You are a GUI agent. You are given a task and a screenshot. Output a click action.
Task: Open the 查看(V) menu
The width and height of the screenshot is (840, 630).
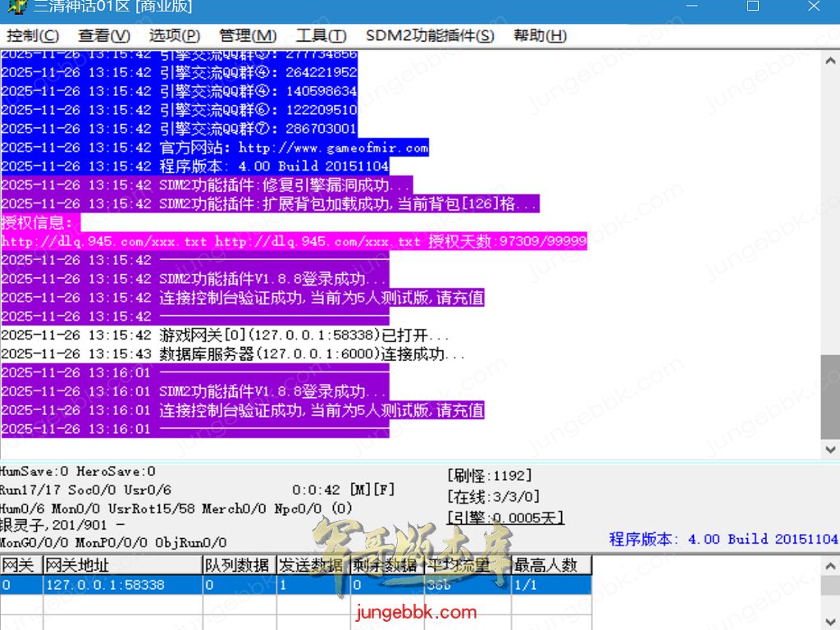pos(104,36)
